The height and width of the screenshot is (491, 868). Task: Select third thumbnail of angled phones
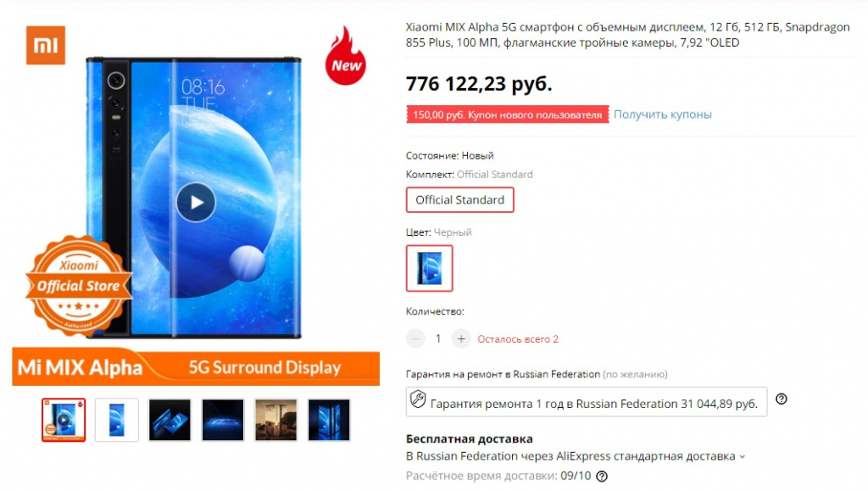coord(170,420)
